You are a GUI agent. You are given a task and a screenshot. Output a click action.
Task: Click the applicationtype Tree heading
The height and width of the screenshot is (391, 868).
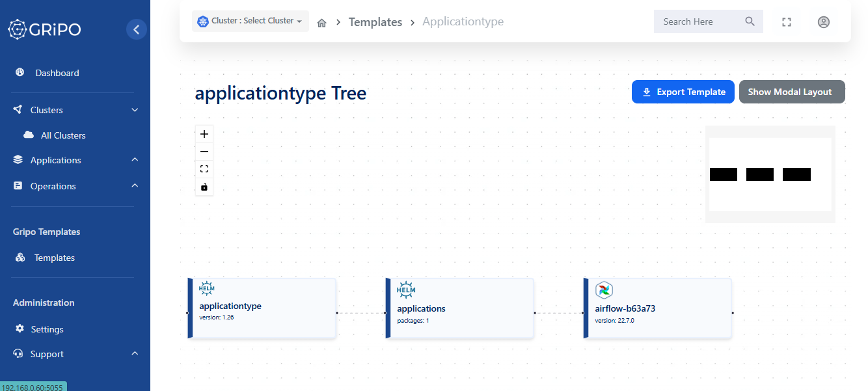point(280,93)
